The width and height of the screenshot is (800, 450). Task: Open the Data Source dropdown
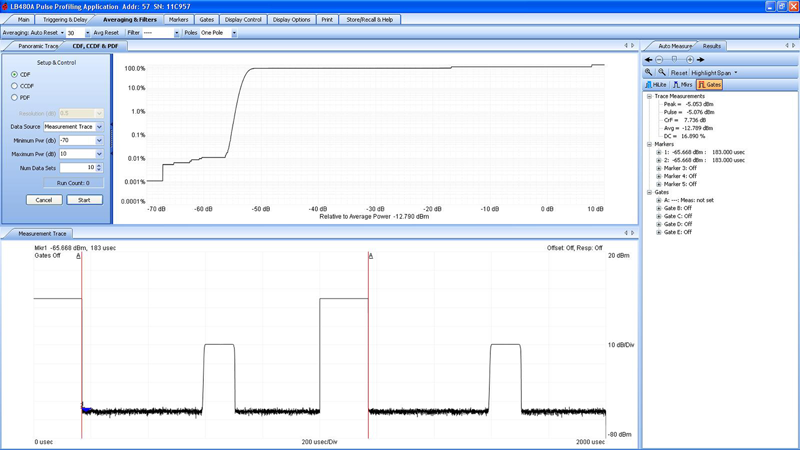tap(99, 127)
